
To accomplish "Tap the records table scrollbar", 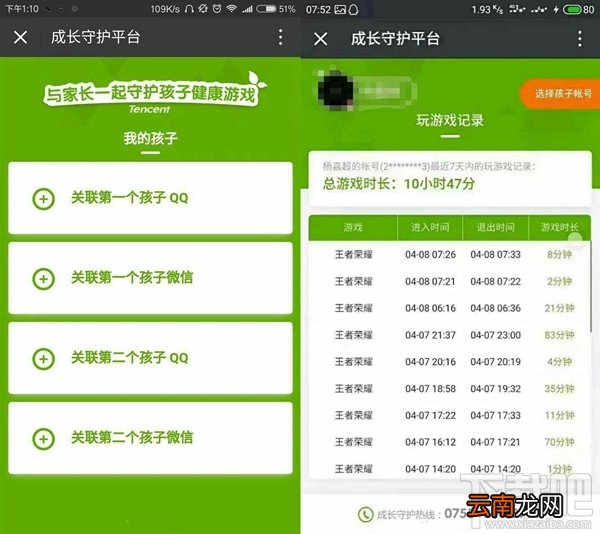I will (x=592, y=287).
